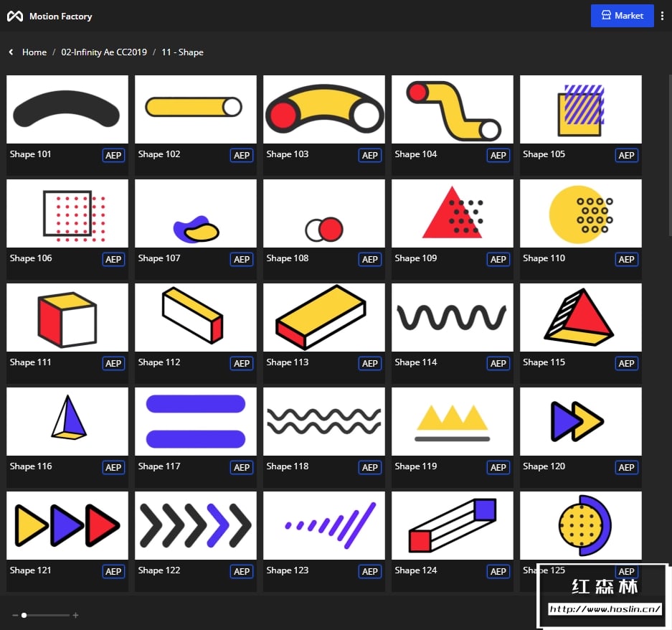Click the AEP badge for Shape 110
This screenshot has height=630, width=672.
627,260
